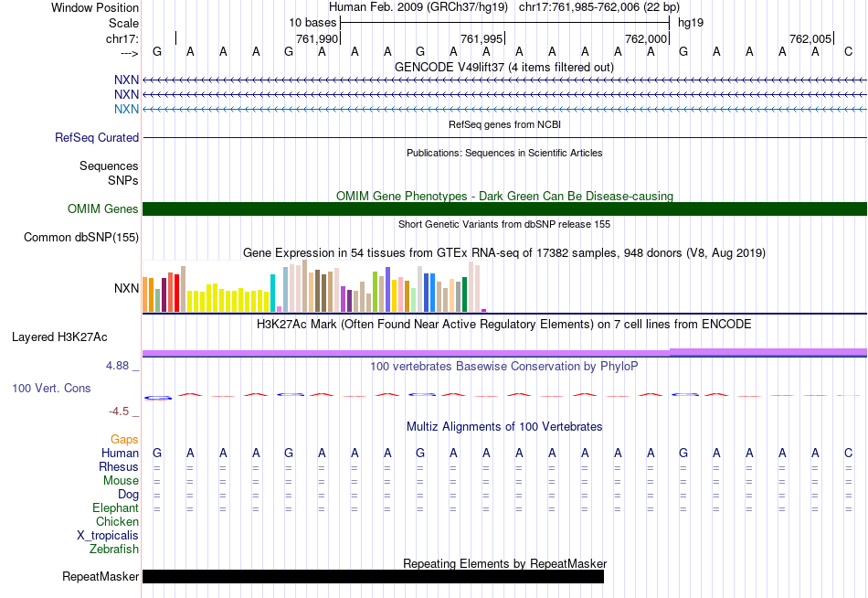
Task: Click the sequence direction arrow label
Action: 130,53
